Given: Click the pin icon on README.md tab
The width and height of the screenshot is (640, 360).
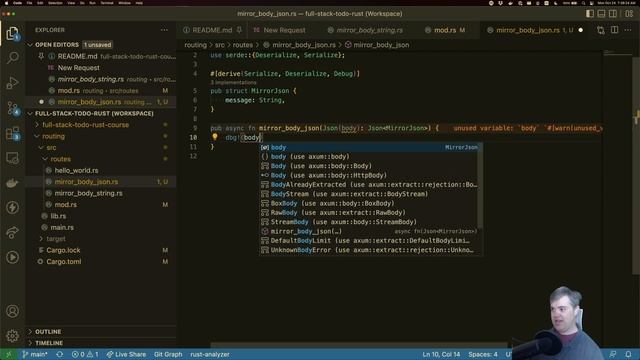Looking at the screenshot, I should [239, 30].
